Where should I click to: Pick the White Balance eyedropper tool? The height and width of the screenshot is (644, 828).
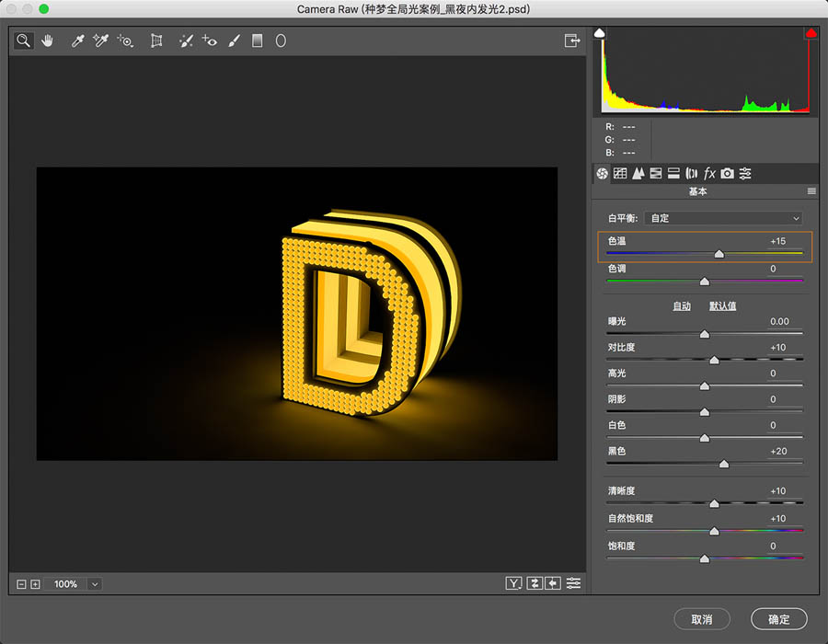(x=77, y=40)
